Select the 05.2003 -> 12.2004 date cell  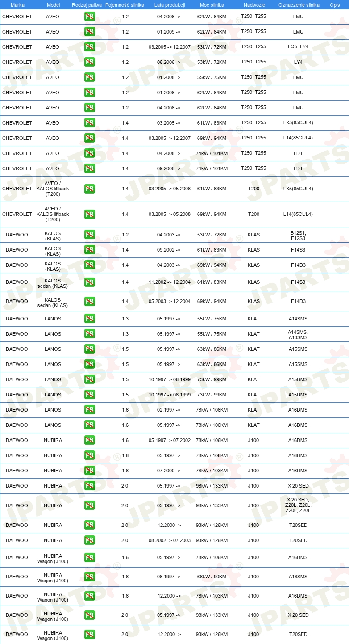[x=170, y=302]
